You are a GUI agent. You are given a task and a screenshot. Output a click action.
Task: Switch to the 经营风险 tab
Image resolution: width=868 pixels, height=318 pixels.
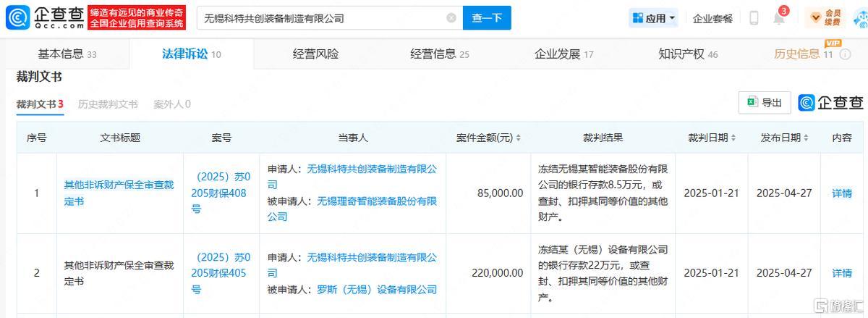[315, 54]
